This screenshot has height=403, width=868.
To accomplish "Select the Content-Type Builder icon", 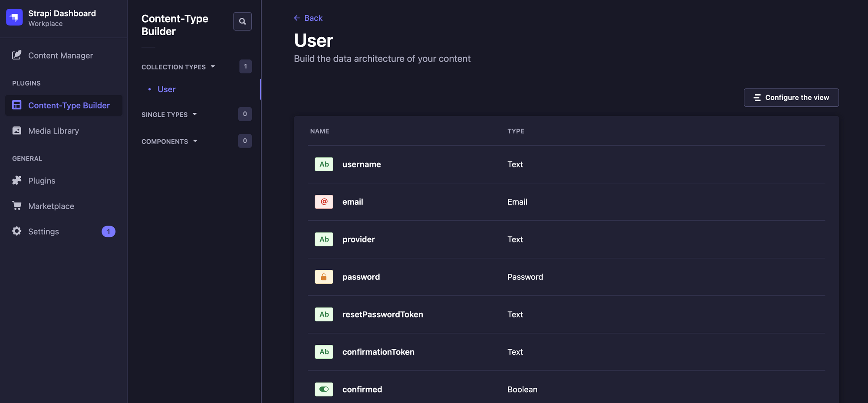I will point(16,105).
